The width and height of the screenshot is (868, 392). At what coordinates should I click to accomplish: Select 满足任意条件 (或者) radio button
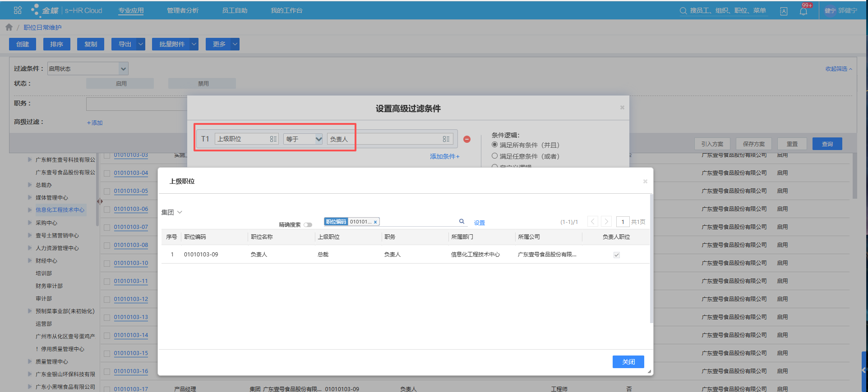point(495,156)
